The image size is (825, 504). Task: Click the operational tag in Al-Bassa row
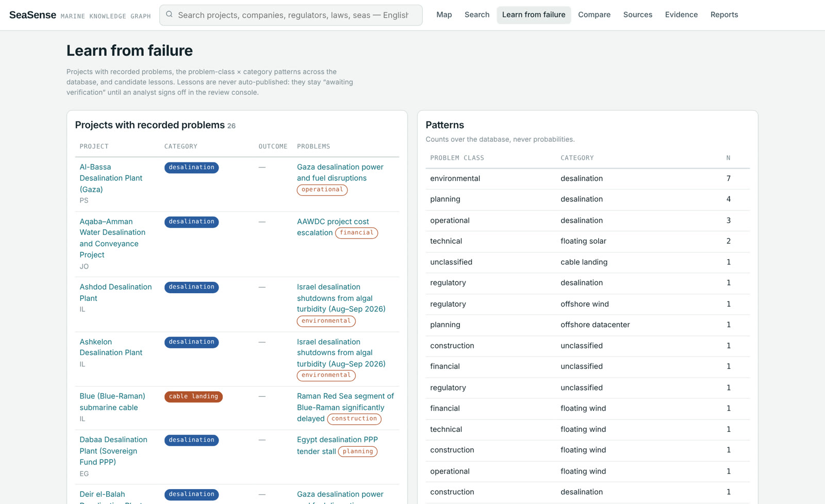click(322, 190)
